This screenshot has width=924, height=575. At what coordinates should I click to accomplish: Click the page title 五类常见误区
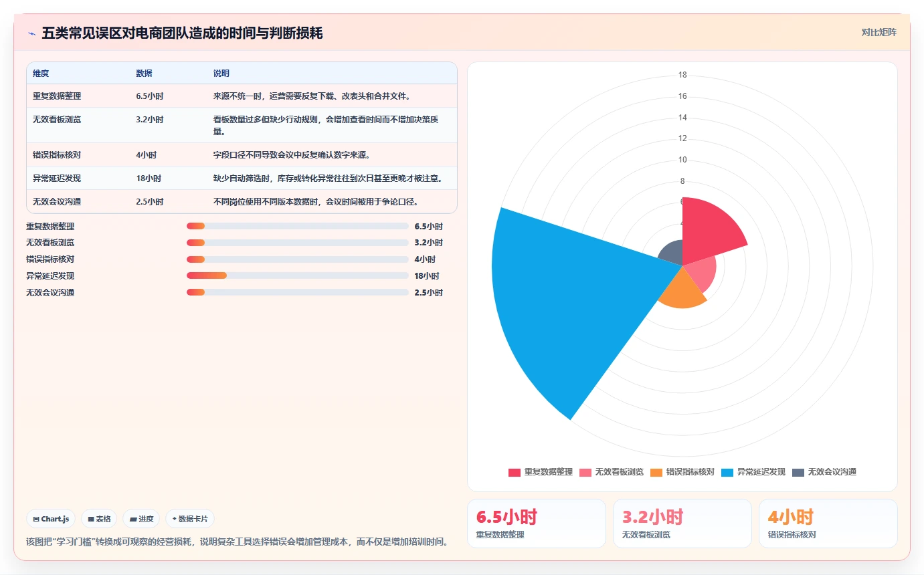tap(182, 33)
